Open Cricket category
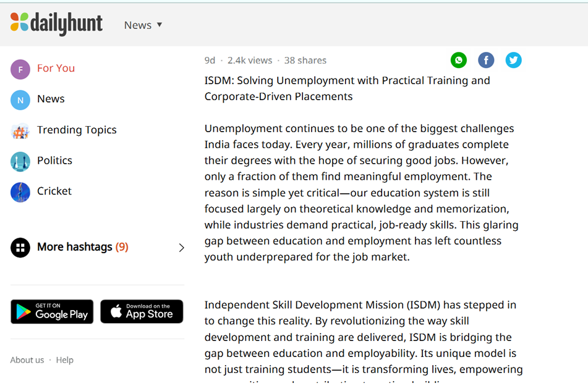 click(54, 191)
